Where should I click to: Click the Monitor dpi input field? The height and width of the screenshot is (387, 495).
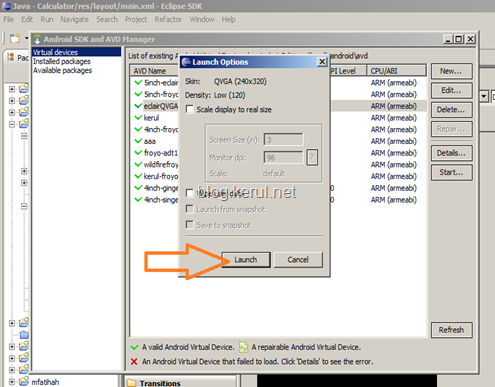284,157
